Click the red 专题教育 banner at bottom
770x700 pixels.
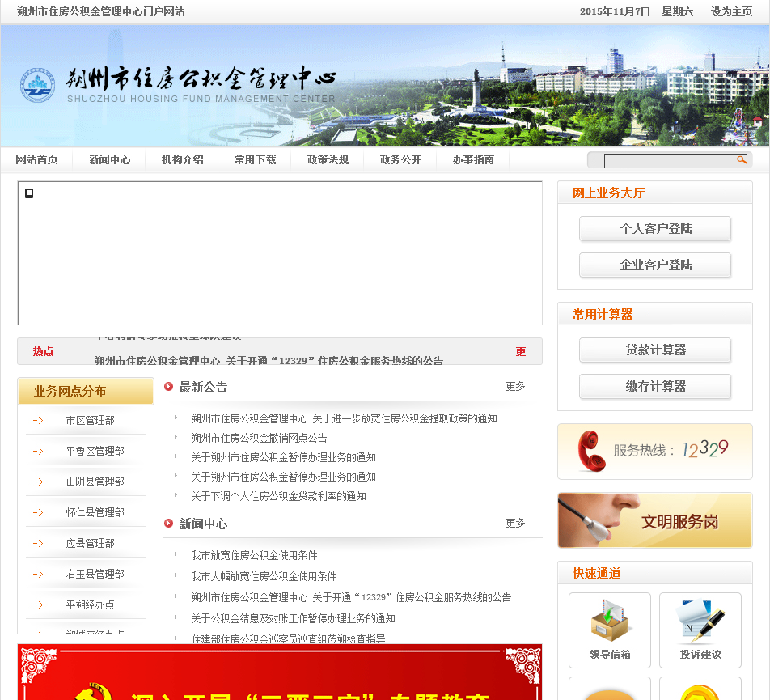tap(280, 672)
